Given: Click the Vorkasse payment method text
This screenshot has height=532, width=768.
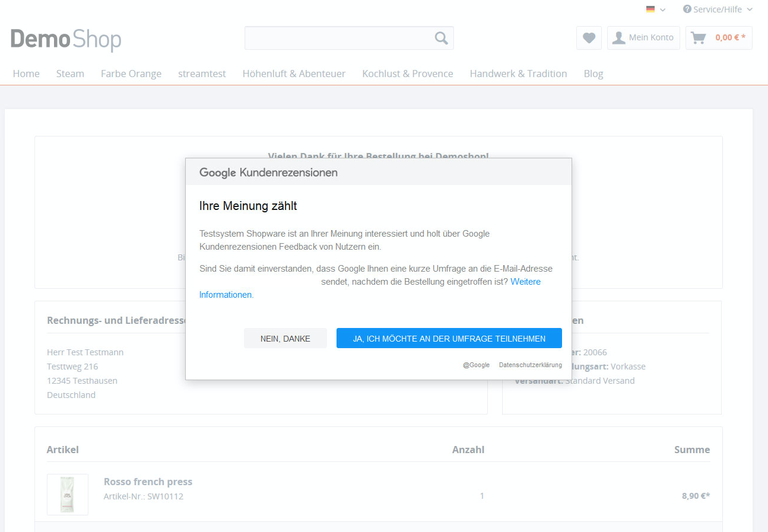Looking at the screenshot, I should [628, 367].
